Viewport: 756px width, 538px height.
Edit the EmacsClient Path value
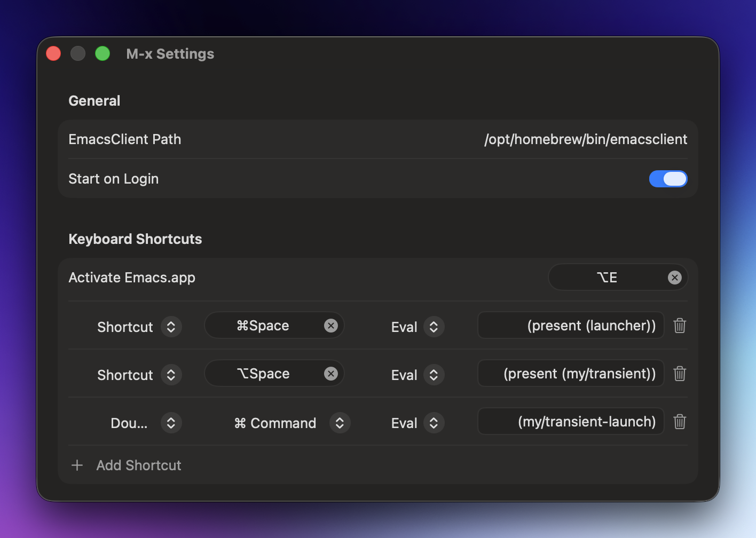click(x=585, y=139)
